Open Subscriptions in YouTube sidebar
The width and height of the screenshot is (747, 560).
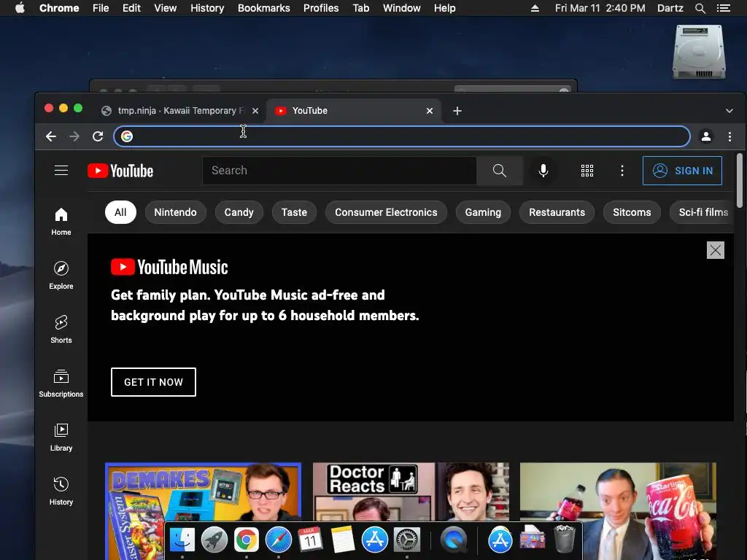(61, 384)
